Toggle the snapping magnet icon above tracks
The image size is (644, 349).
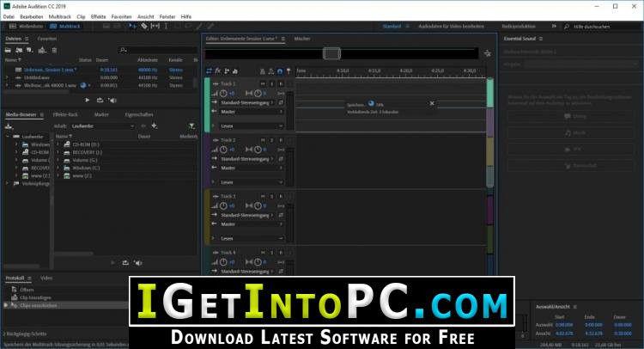coord(280,71)
